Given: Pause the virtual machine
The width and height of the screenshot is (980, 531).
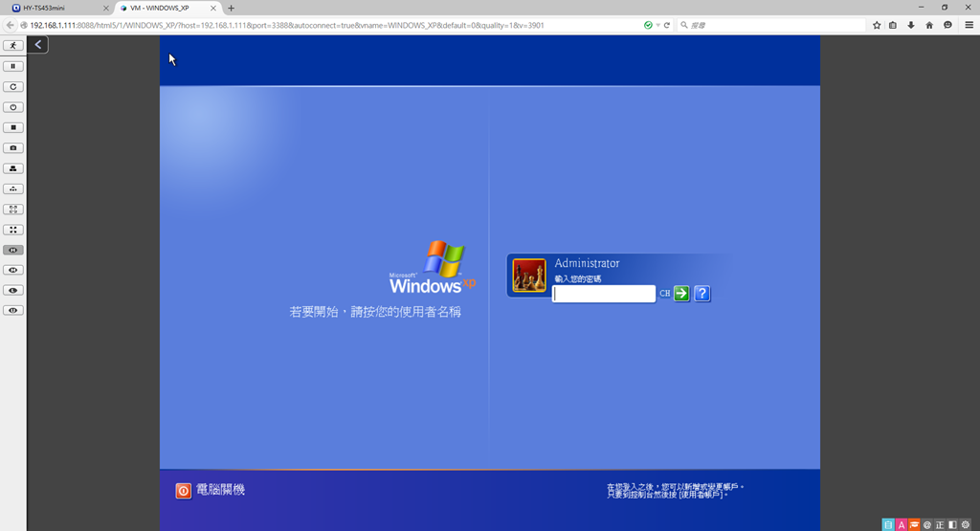Looking at the screenshot, I should 13,66.
